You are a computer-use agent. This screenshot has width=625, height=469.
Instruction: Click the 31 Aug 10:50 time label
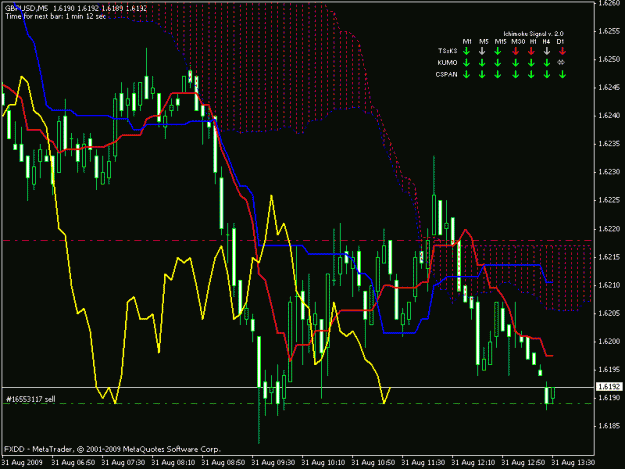pos(373,463)
